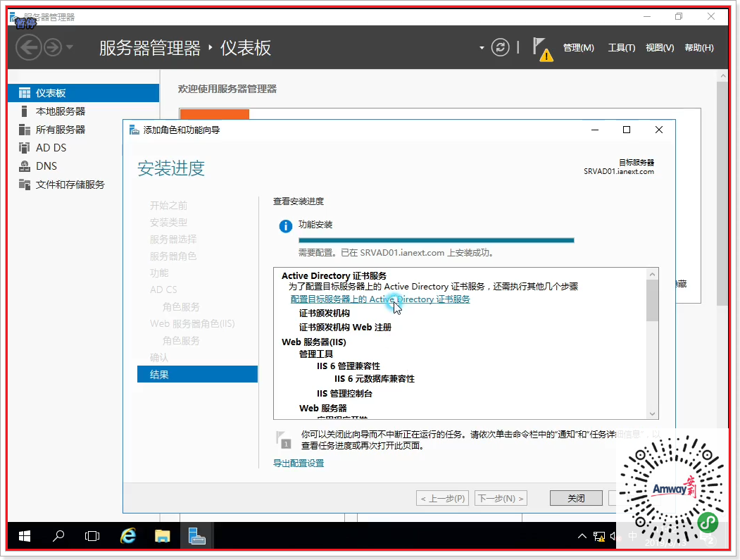Open the navigation history dropdown arrow
740x560 pixels.
(x=70, y=47)
